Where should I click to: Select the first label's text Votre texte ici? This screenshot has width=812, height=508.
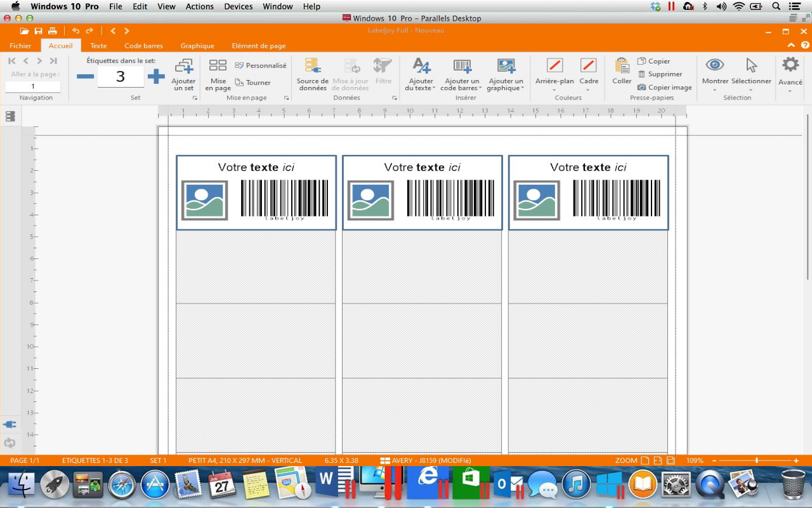point(256,168)
